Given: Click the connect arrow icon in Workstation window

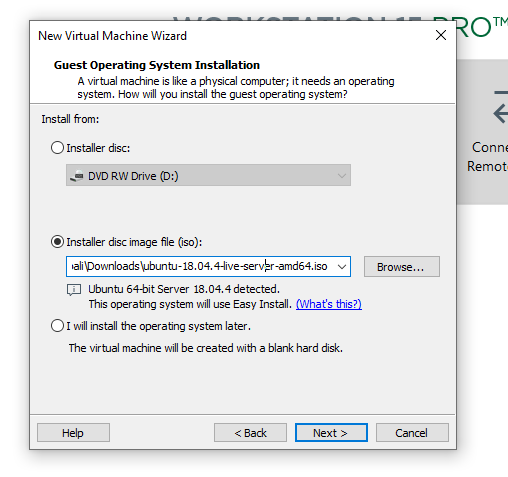Looking at the screenshot, I should click(501, 107).
